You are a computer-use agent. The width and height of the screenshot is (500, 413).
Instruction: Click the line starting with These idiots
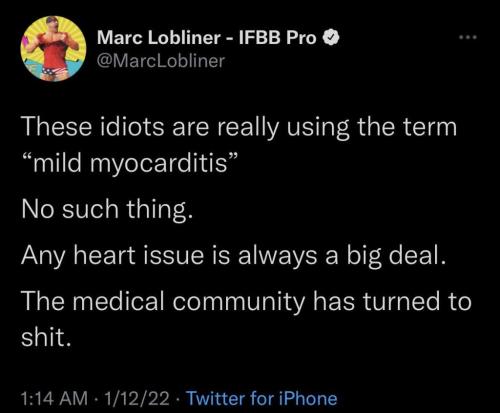coord(239,129)
